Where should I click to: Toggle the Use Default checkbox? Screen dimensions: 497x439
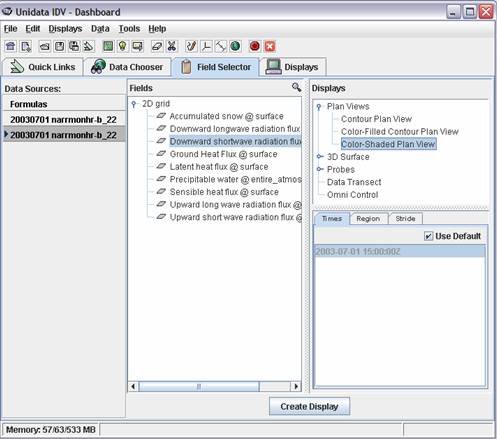tap(428, 236)
